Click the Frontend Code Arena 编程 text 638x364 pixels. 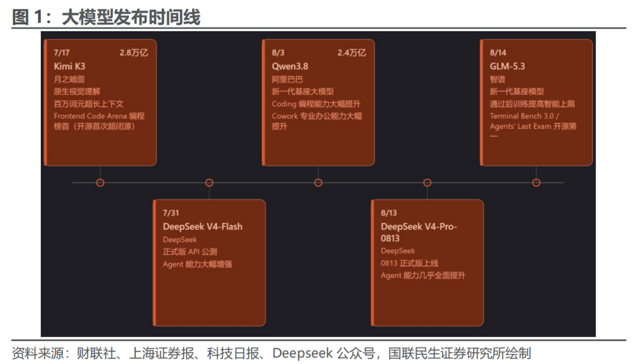pos(99,116)
